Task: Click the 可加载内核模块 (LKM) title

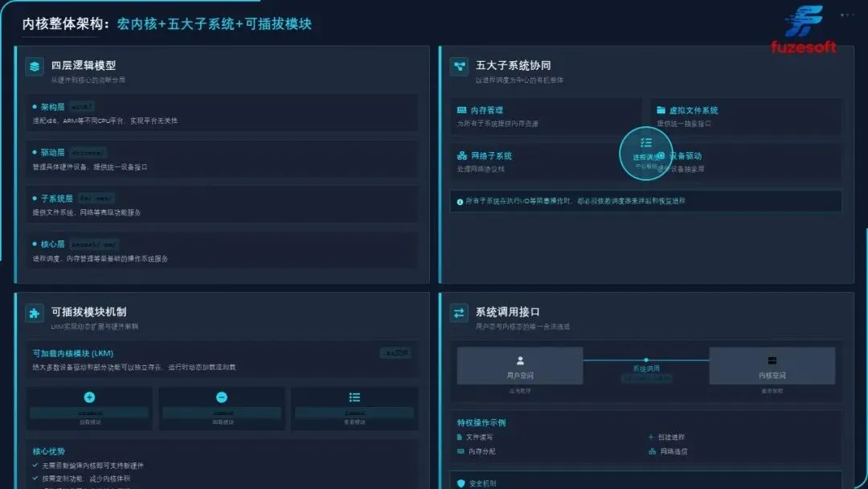Action: coord(73,353)
